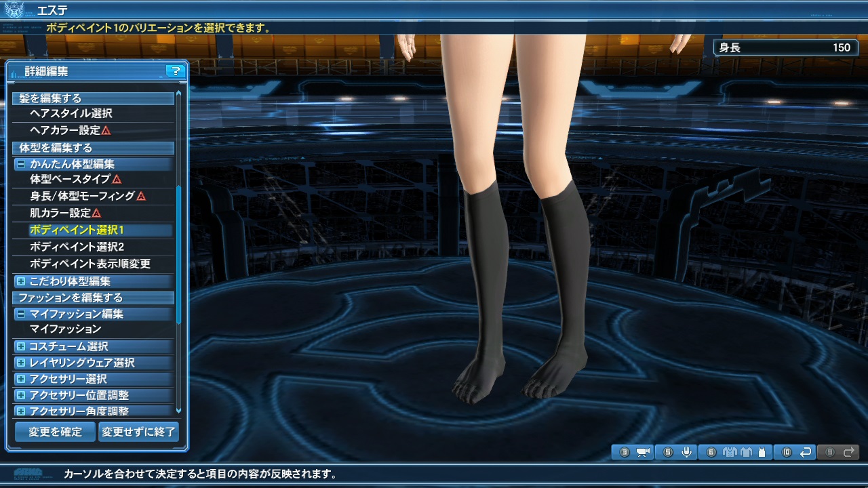The image size is (868, 488).
Task: Collapse the かんたん体型編集 section
Action: [21, 164]
